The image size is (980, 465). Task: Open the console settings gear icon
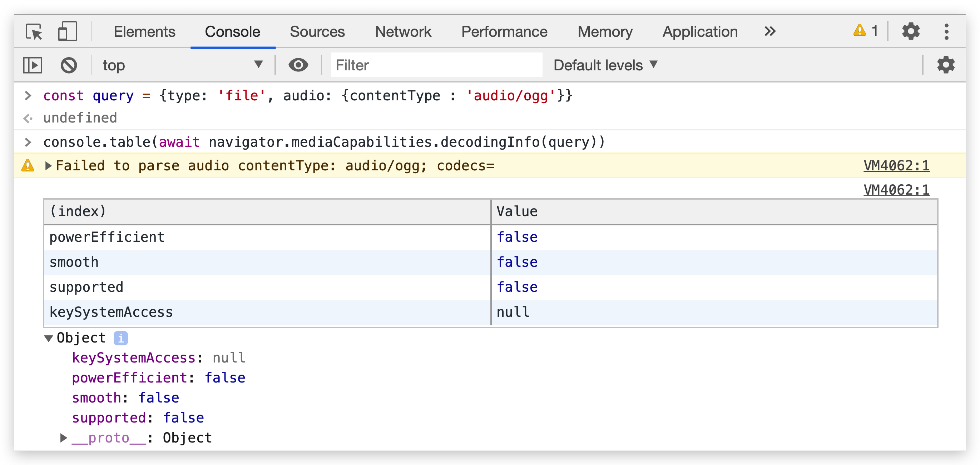pos(945,65)
